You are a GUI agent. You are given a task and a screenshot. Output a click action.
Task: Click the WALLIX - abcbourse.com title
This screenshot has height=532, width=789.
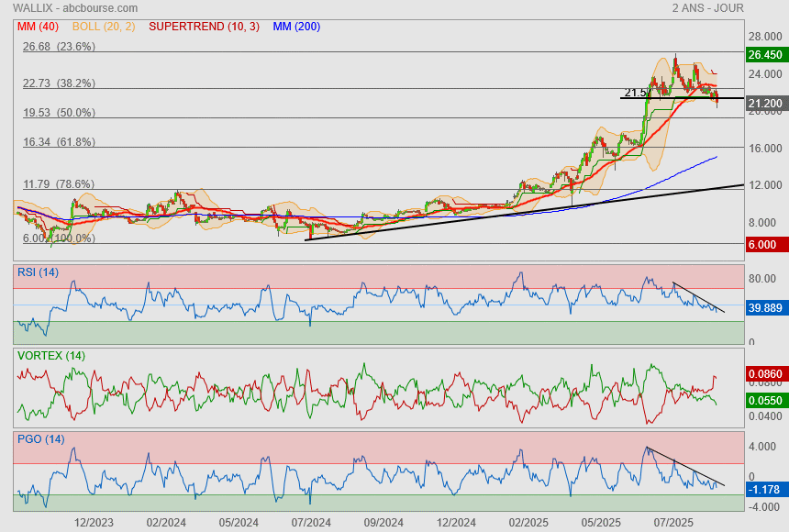pyautogui.click(x=70, y=8)
